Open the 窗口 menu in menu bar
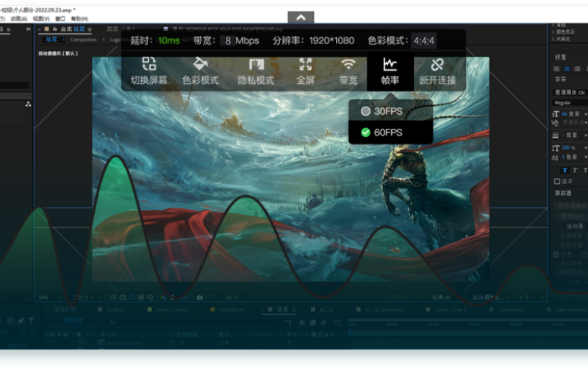588x368 pixels. tap(60, 18)
